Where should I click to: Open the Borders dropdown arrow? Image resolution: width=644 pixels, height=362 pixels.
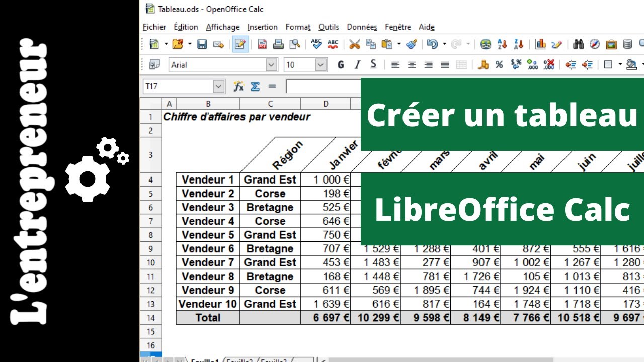(620, 64)
